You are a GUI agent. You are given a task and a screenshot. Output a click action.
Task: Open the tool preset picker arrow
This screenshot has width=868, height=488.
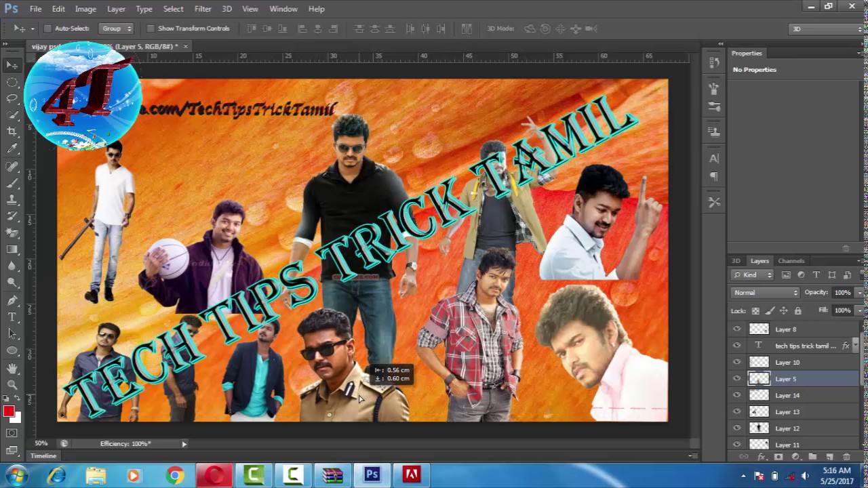(x=32, y=28)
